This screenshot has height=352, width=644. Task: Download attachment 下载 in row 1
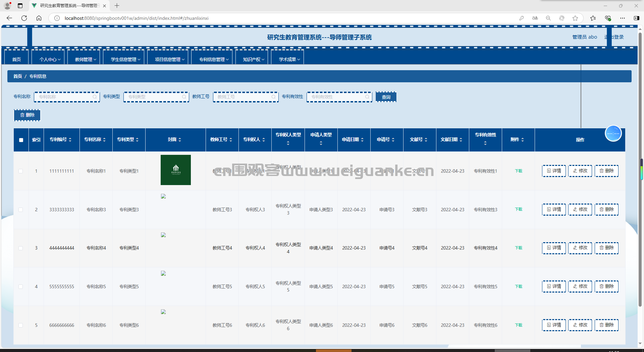[x=519, y=171]
